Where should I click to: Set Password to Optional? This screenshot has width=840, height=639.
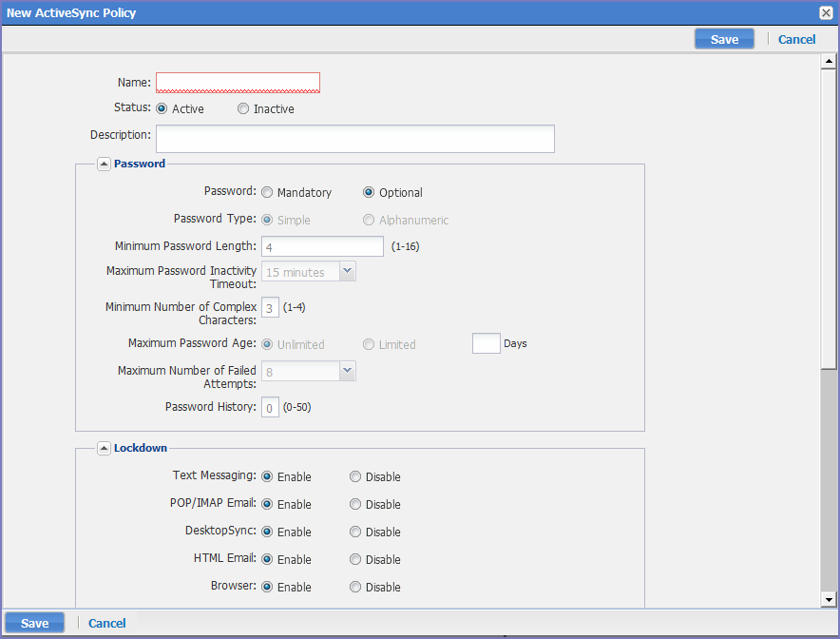point(369,192)
